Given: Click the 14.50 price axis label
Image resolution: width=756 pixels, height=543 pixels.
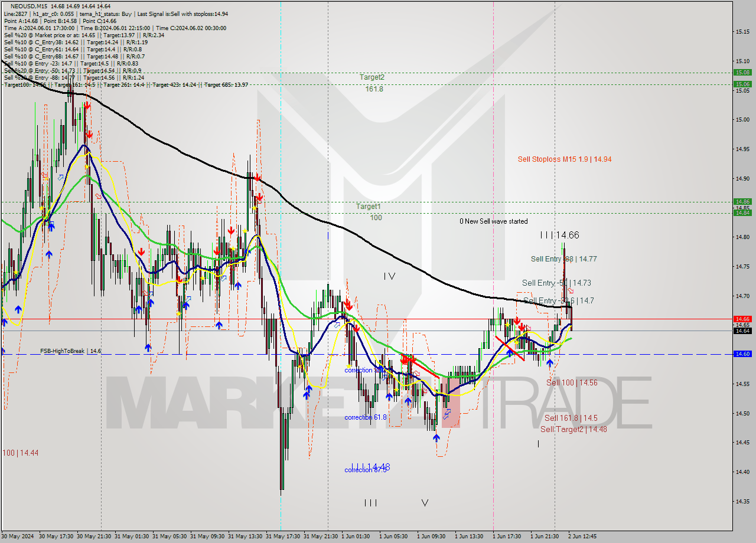Looking at the screenshot, I should tap(742, 413).
